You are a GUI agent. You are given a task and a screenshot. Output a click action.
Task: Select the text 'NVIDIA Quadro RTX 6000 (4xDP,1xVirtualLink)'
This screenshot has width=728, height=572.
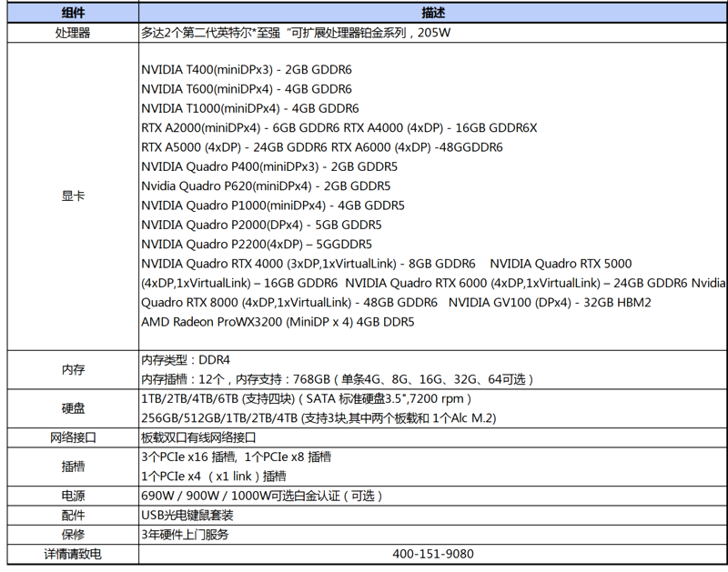click(x=472, y=284)
